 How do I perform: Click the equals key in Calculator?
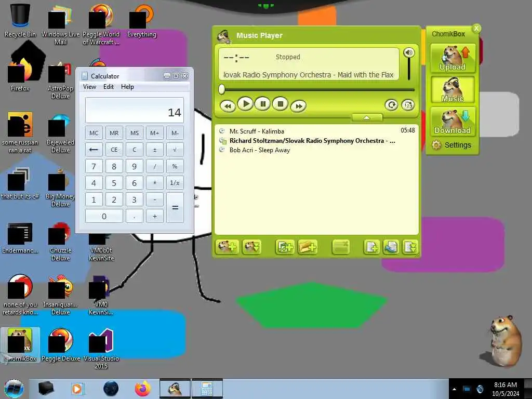175,208
